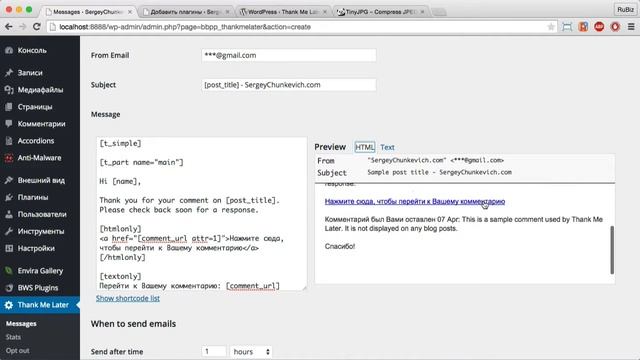
Task: Click the Нажмите сюда preview link
Action: tap(415, 202)
